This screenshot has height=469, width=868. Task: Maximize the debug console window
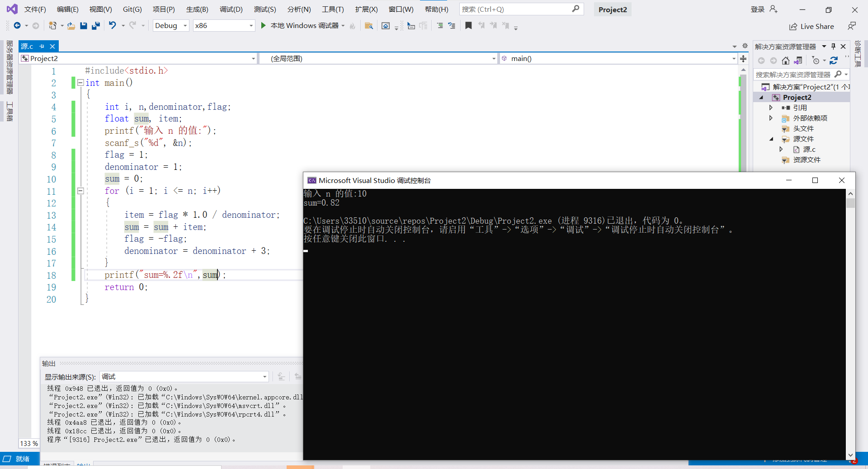tap(815, 180)
